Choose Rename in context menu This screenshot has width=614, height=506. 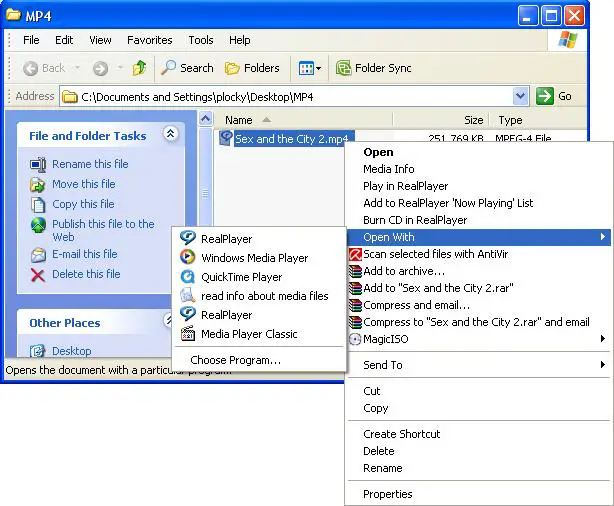click(x=479, y=468)
